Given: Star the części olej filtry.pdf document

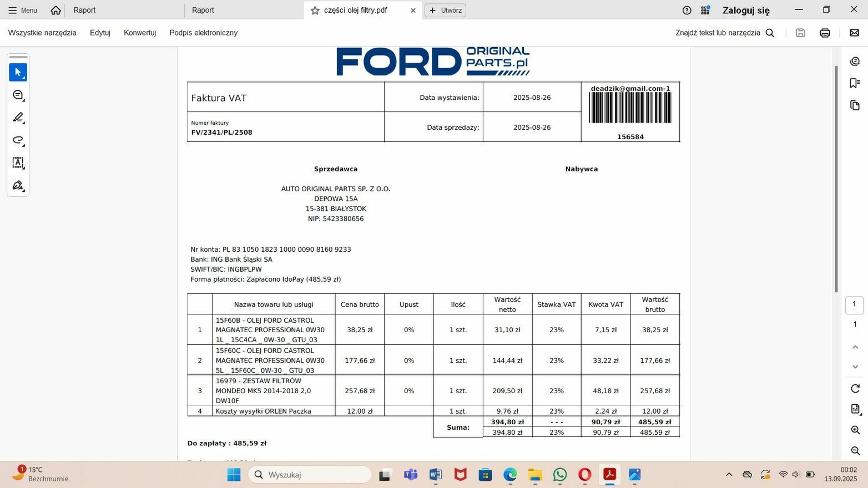Looking at the screenshot, I should (315, 11).
